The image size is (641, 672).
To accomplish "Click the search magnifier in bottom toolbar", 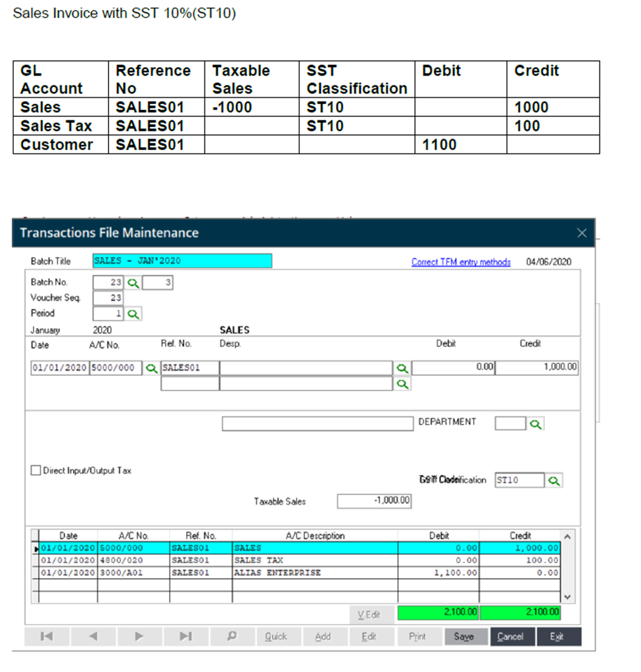I will [232, 636].
